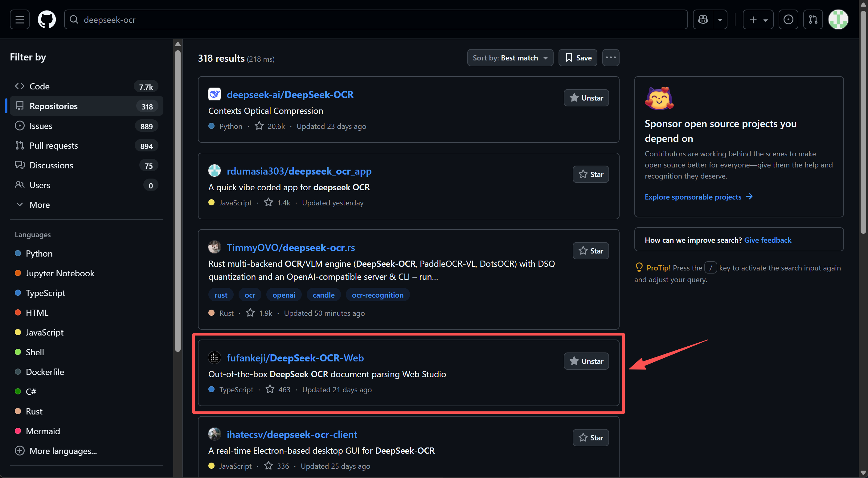Click fufankeji avatar icon

[x=214, y=358]
